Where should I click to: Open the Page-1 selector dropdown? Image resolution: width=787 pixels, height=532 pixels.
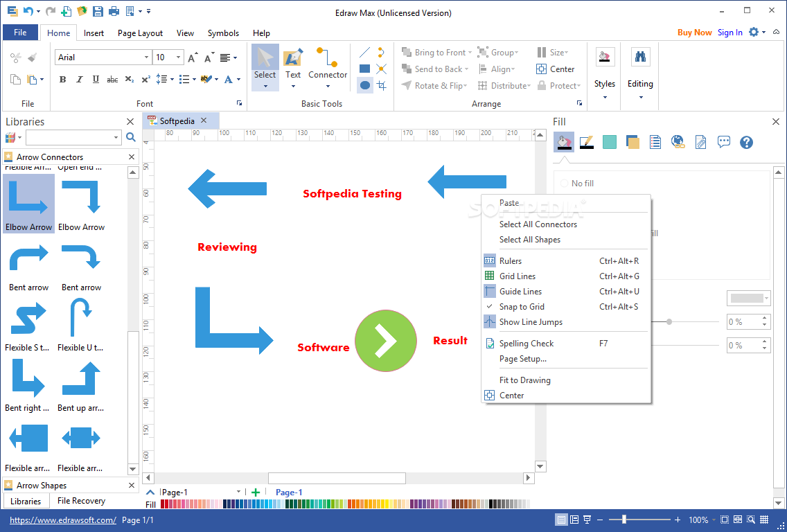238,492
